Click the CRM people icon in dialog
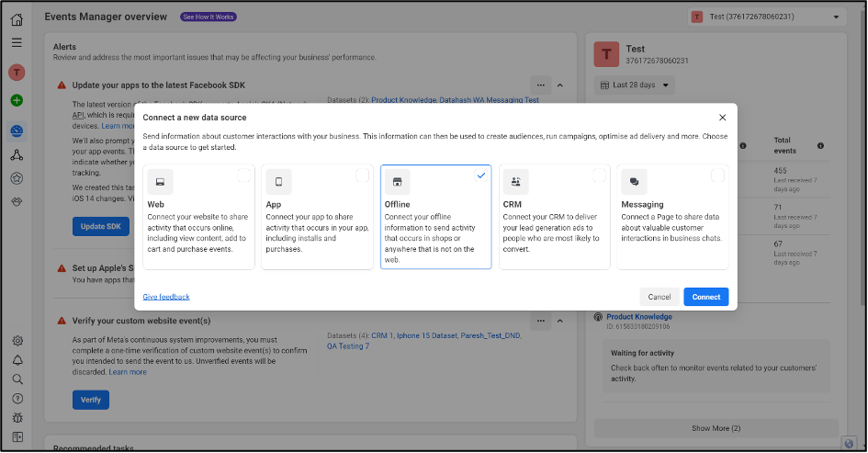 (x=515, y=182)
